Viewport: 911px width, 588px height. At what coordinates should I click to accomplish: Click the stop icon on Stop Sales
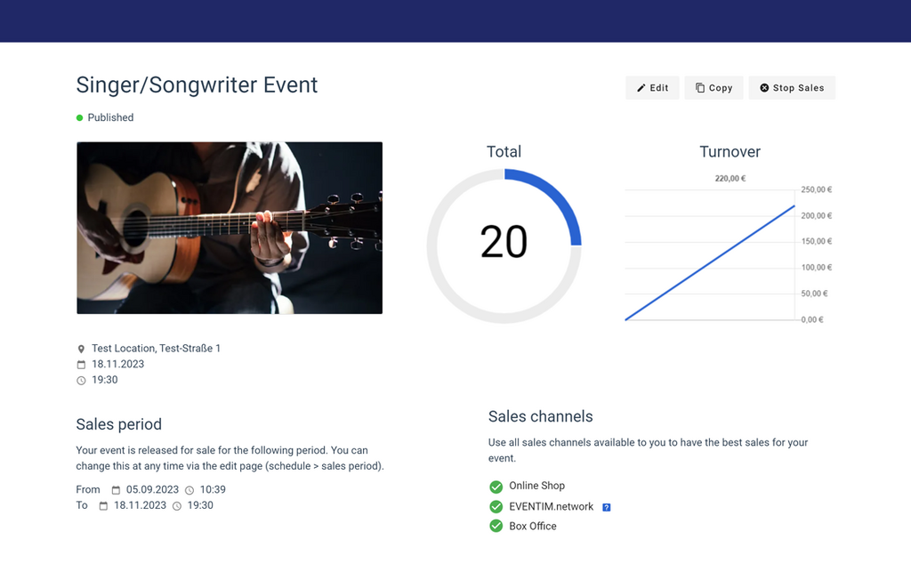tap(762, 87)
